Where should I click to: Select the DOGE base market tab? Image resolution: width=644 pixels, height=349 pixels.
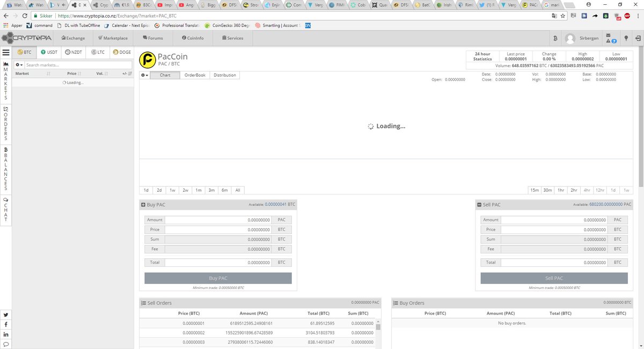(122, 52)
